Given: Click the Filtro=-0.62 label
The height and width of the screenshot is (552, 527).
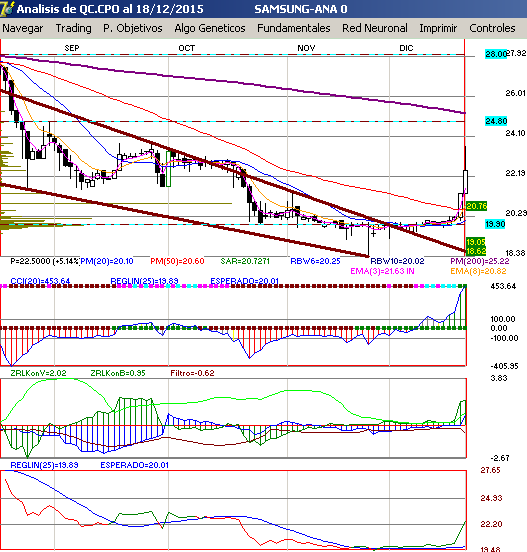Looking at the screenshot, I should coord(192,373).
